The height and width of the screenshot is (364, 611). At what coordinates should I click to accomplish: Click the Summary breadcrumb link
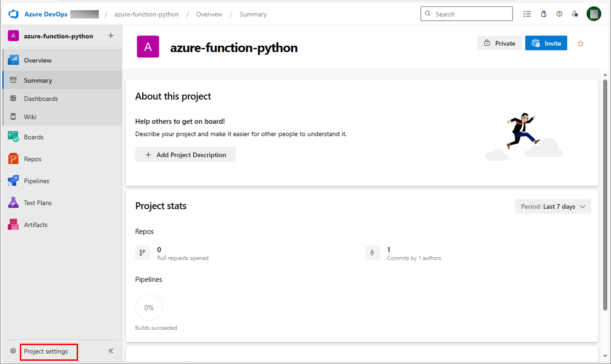[x=253, y=14]
